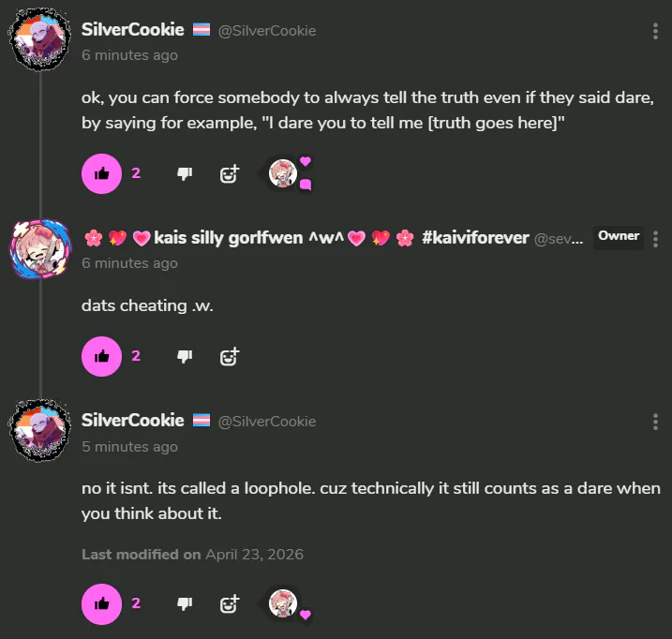Image resolution: width=672 pixels, height=639 pixels.
Task: Add emoji reaction to first SilverCookie comment
Action: pos(230,173)
